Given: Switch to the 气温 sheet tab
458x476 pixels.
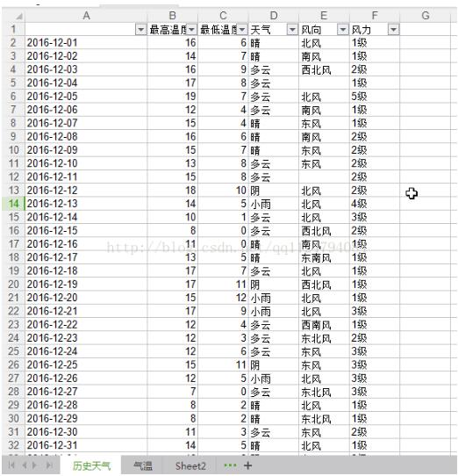Looking at the screenshot, I should (x=142, y=465).
